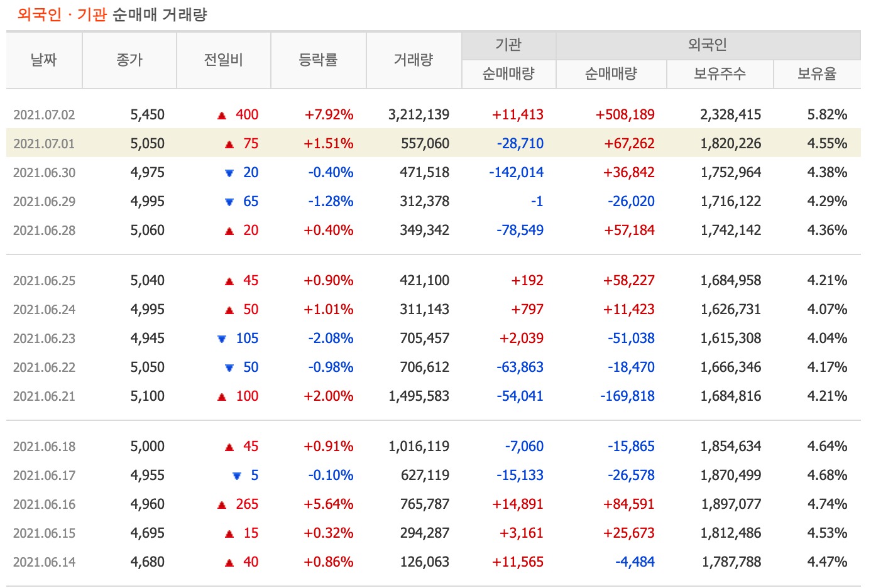Viewport: 871px width, 588px height.
Task: Select the date 2021.06.30
Action: 44,173
